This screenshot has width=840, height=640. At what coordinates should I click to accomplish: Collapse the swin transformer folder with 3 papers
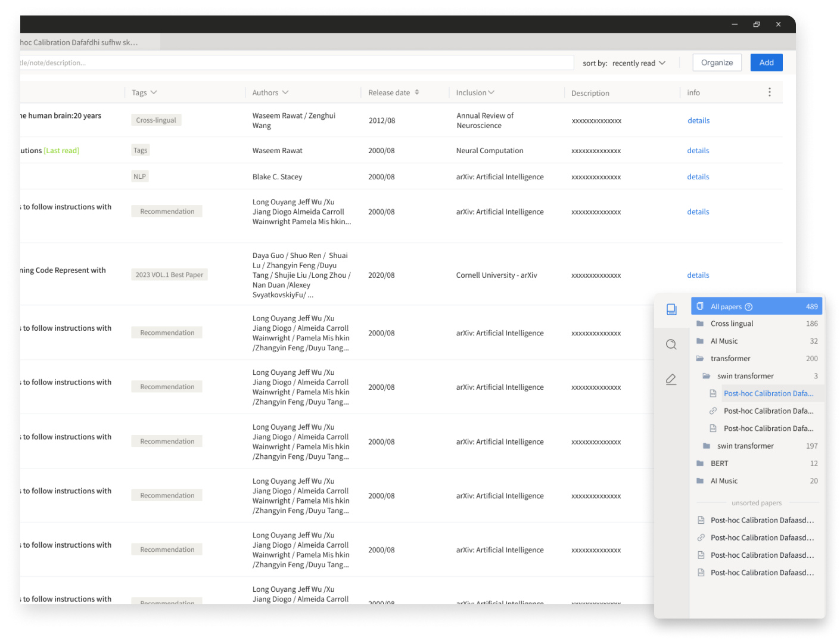click(707, 376)
